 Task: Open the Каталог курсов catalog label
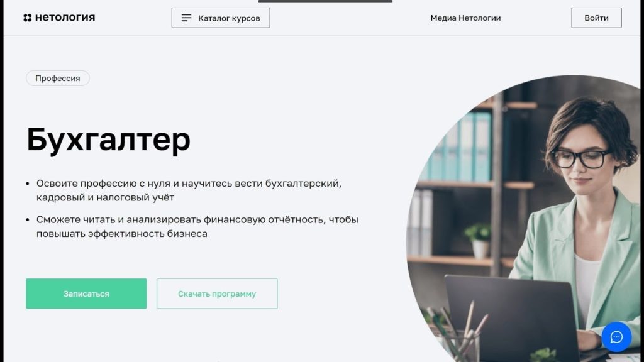(229, 18)
